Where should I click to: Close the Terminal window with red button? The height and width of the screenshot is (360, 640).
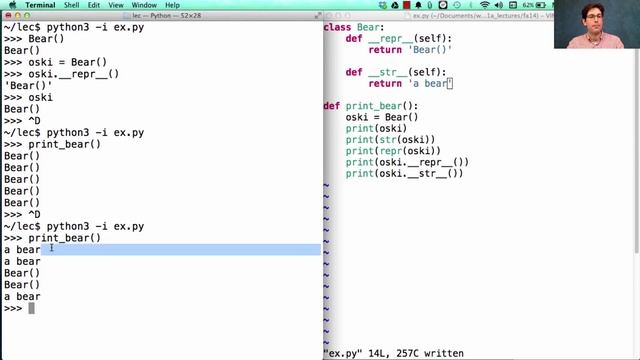[8, 16]
